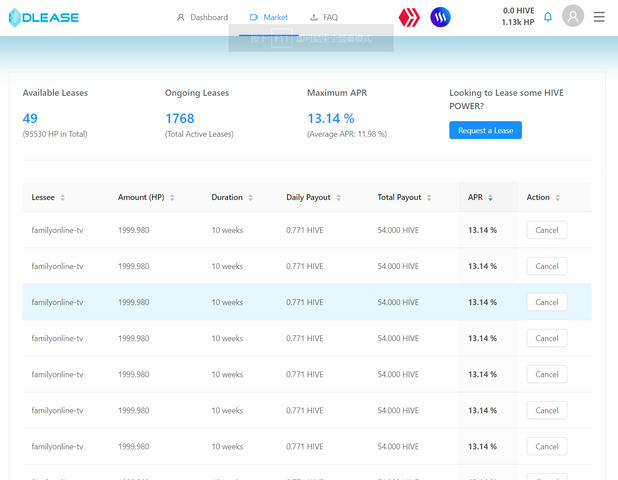Open the FAQ page
The height and width of the screenshot is (480, 618).
pos(324,18)
